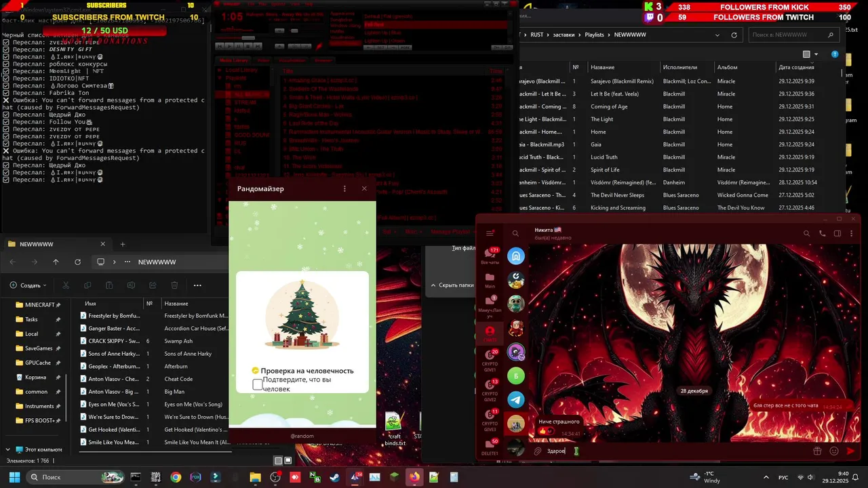Start a voice call with Никита
Screen dimensions: 868x488
pos(822,233)
